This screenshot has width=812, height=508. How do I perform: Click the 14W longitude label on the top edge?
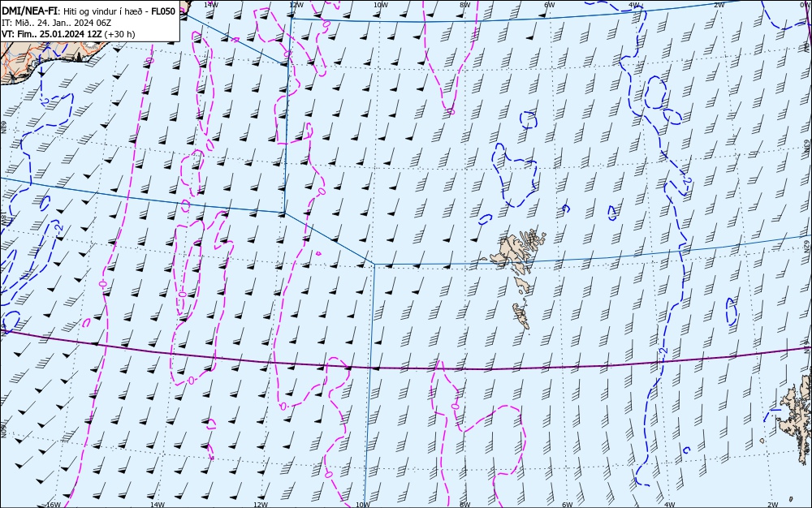(211, 5)
